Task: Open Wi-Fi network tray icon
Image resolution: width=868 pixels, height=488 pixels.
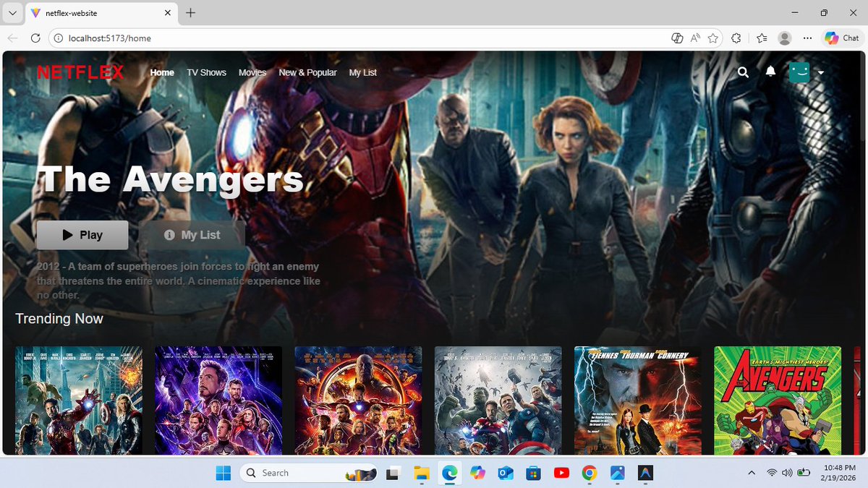Action: 772,473
